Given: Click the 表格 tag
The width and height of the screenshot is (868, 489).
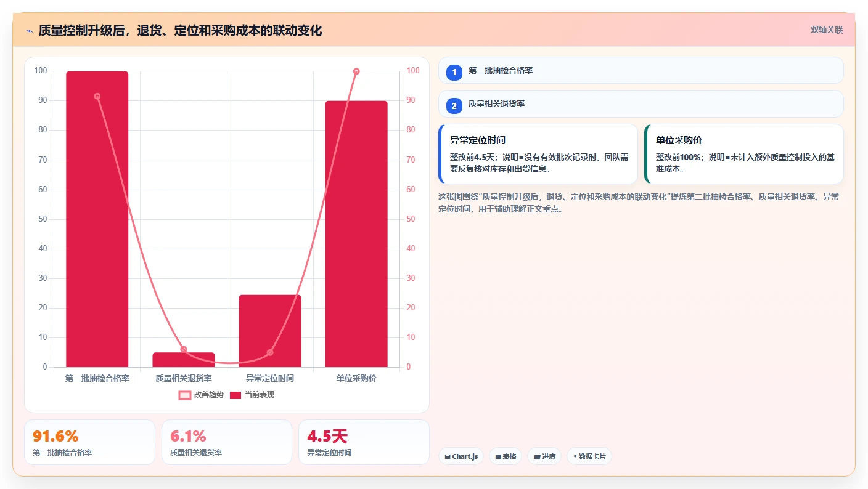Looking at the screenshot, I should (506, 456).
